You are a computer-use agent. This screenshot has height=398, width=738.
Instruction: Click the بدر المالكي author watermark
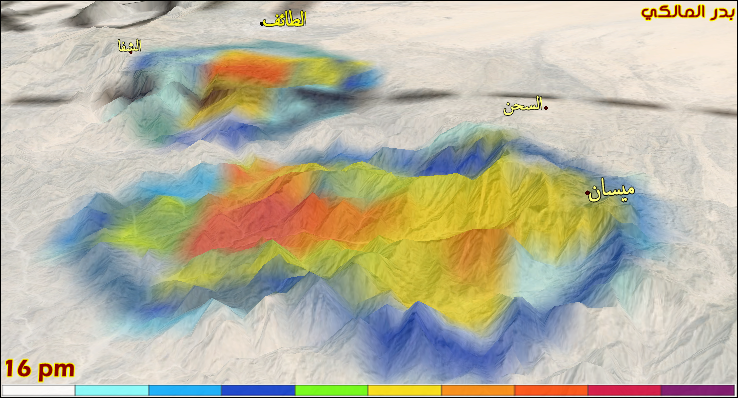(688, 12)
